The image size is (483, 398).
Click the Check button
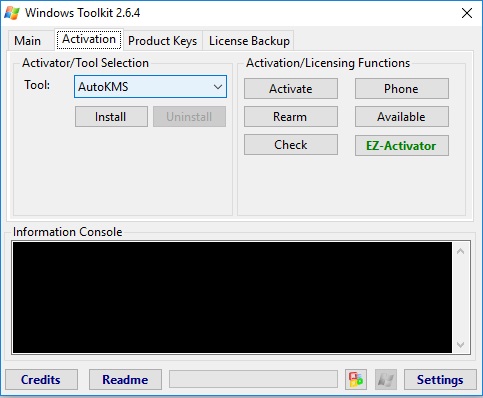pos(291,145)
